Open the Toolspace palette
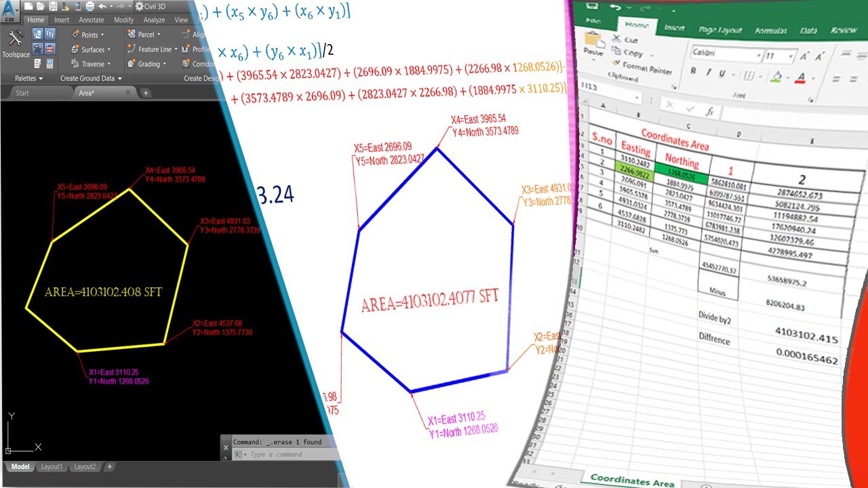 (16, 43)
